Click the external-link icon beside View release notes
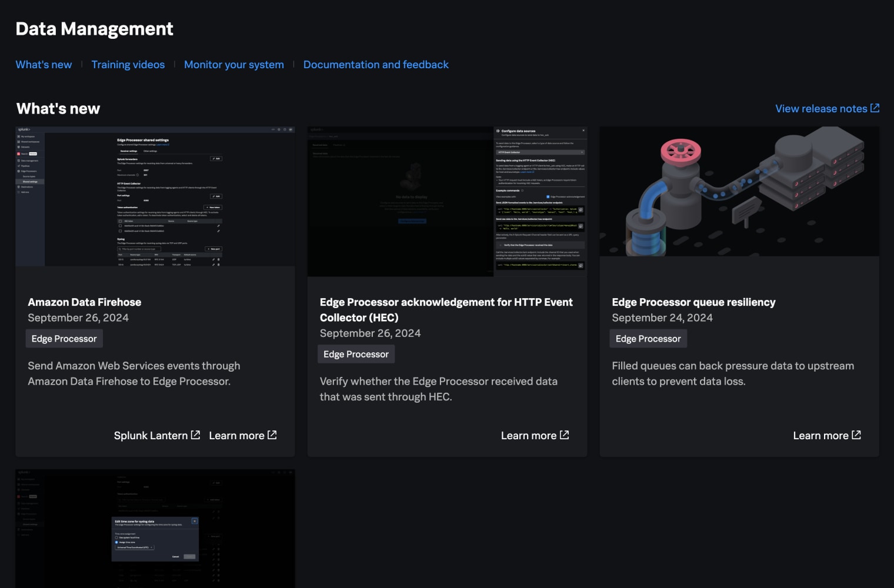This screenshot has height=588, width=894. pyautogui.click(x=875, y=108)
